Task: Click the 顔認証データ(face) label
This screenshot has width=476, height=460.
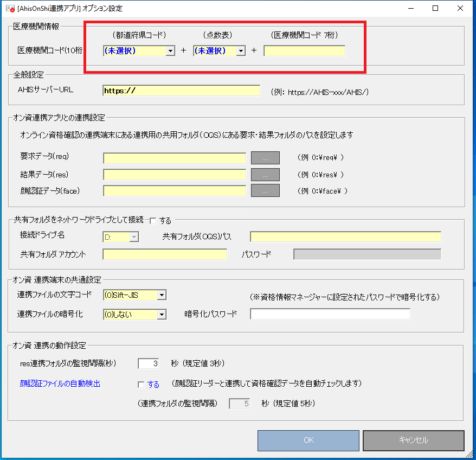Action: (50, 191)
